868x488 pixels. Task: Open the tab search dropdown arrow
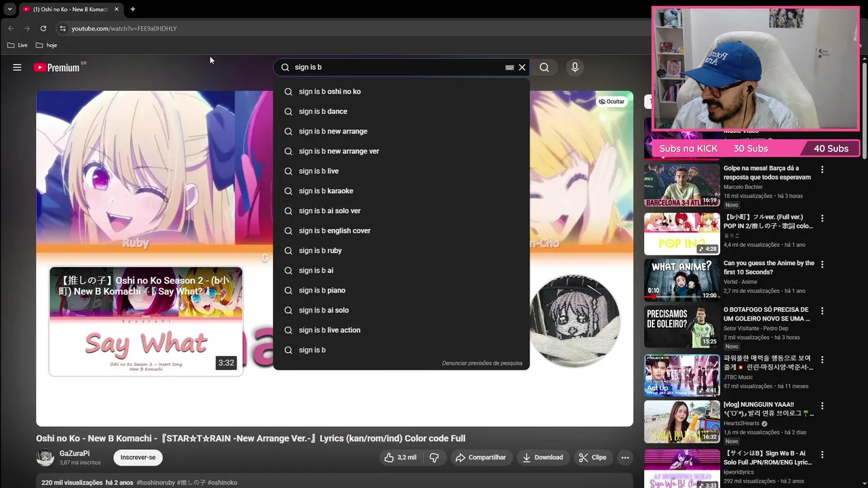point(9,9)
